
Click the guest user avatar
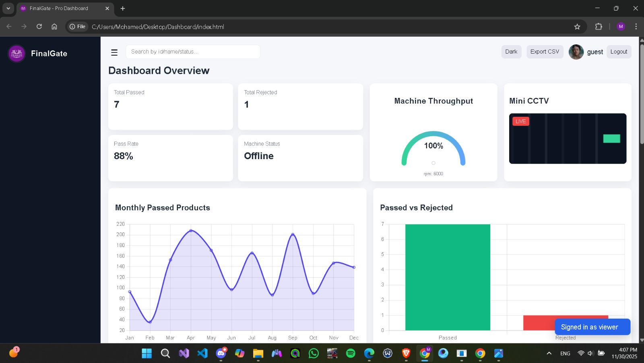click(x=576, y=52)
